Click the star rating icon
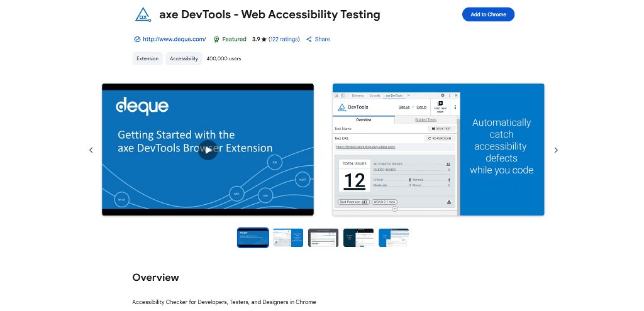Viewport: 644px width, 311px height. [264, 40]
